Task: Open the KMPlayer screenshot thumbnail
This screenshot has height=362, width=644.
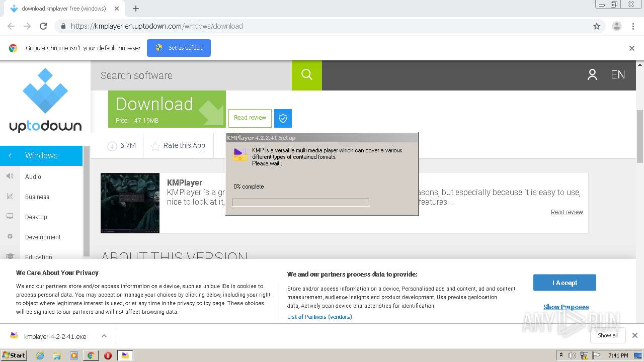Action: coord(130,203)
